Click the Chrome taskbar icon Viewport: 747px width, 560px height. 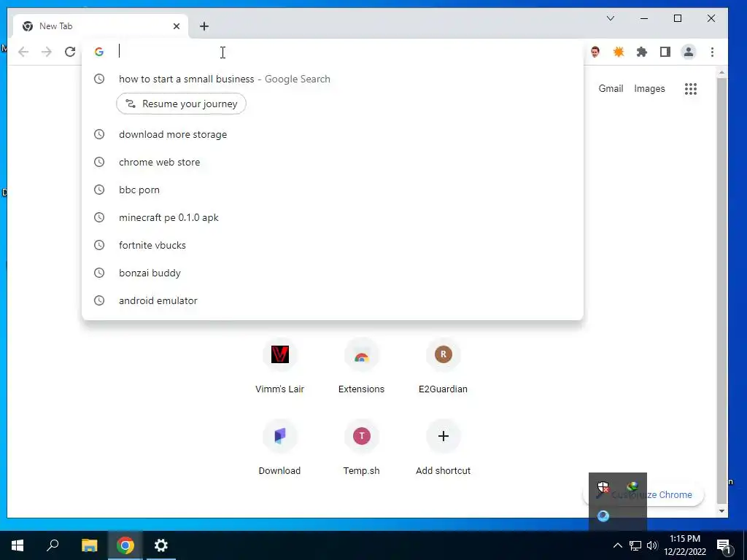pyautogui.click(x=125, y=545)
